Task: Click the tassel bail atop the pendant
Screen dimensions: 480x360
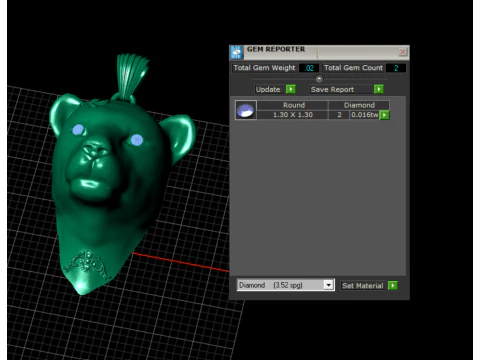Action: point(131,77)
